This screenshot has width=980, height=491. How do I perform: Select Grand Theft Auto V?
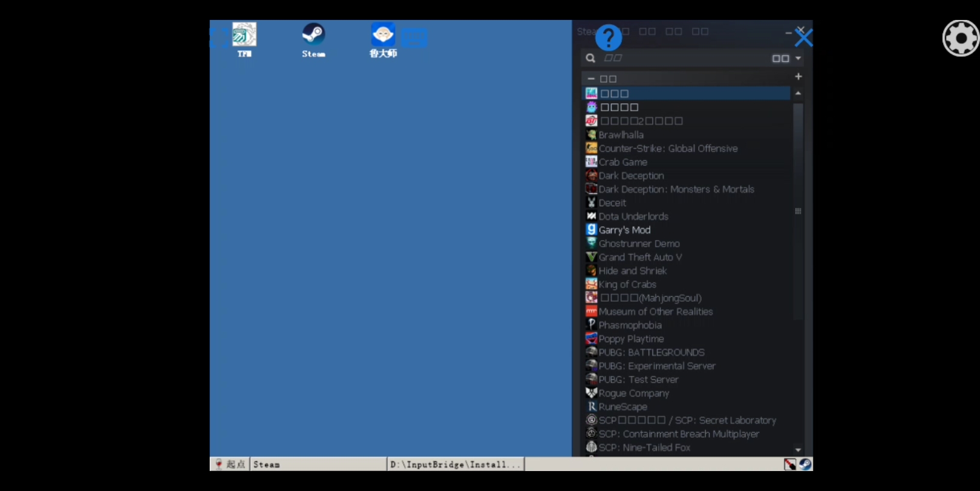pyautogui.click(x=686, y=257)
